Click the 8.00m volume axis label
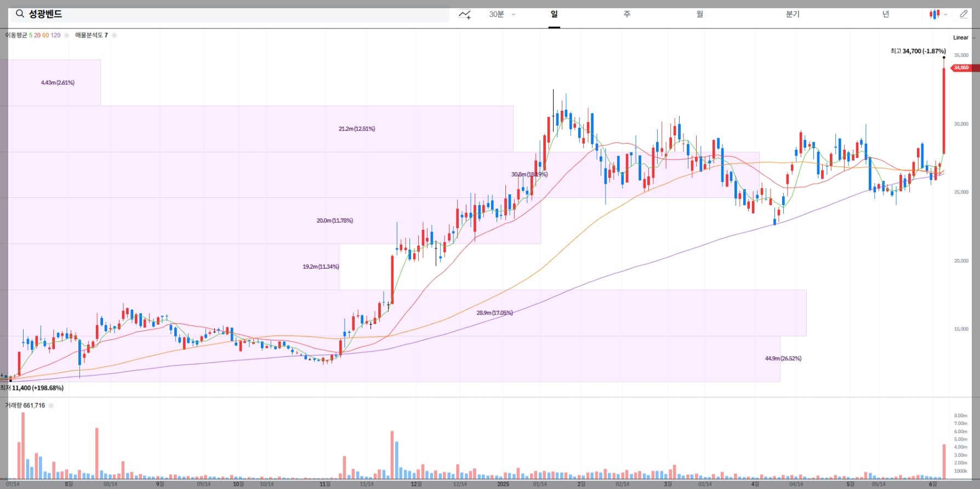980x489 pixels. tap(961, 416)
